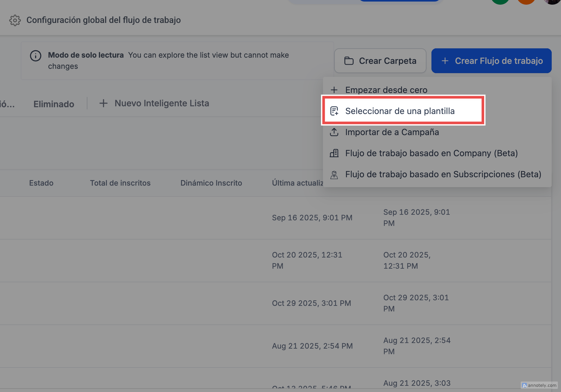Click the settings gear icon in the header
Image resolution: width=561 pixels, height=392 pixels.
pos(15,20)
